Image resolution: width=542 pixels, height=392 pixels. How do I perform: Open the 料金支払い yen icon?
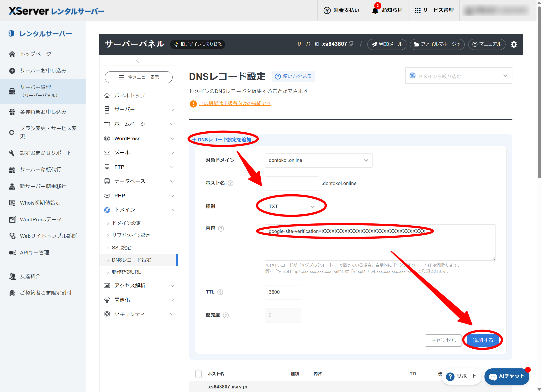tap(327, 10)
